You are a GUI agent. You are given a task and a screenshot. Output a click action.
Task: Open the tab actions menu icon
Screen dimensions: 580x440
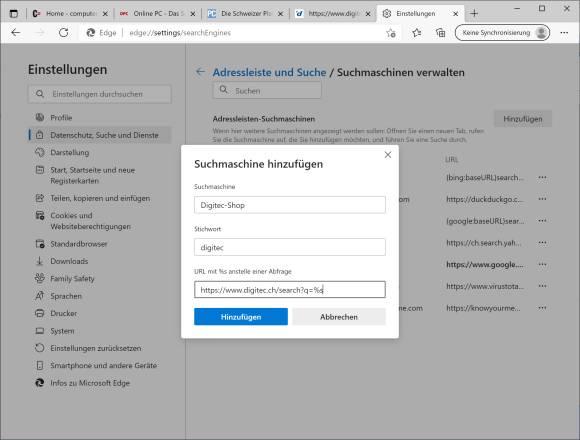14,14
